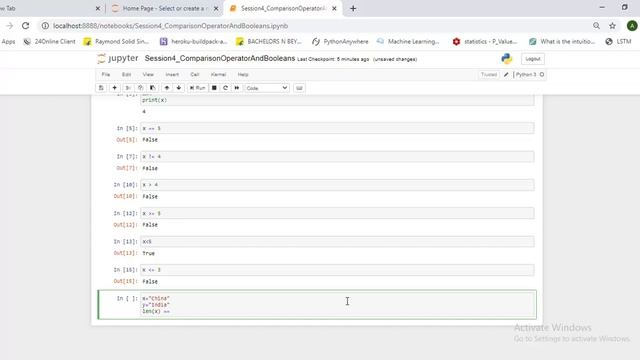This screenshot has height=360, width=640.
Task: Rename the notebook via its title
Action: (220, 58)
